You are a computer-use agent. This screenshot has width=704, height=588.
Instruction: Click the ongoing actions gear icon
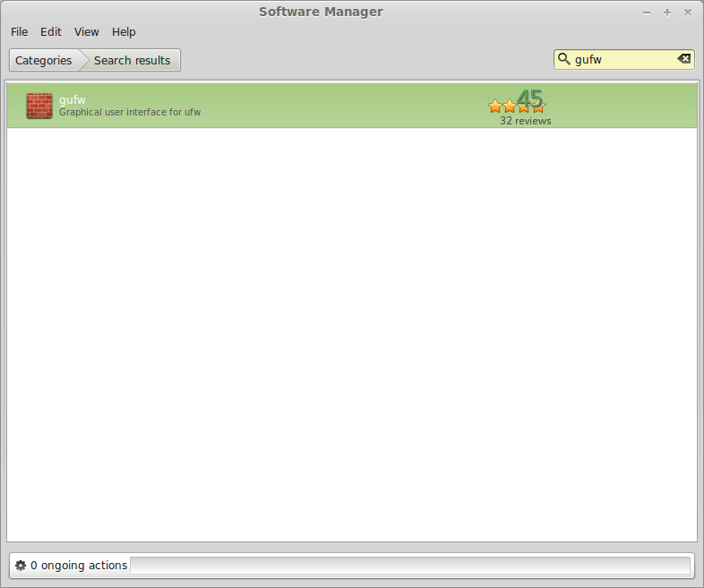coord(21,566)
